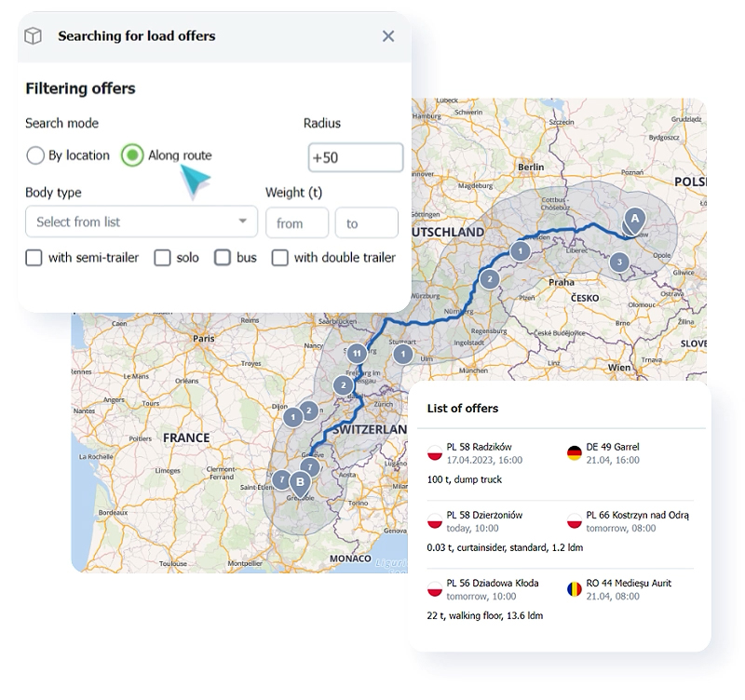The height and width of the screenshot is (700, 745).
Task: Click the Body type dropdown arrow
Action: point(243,221)
